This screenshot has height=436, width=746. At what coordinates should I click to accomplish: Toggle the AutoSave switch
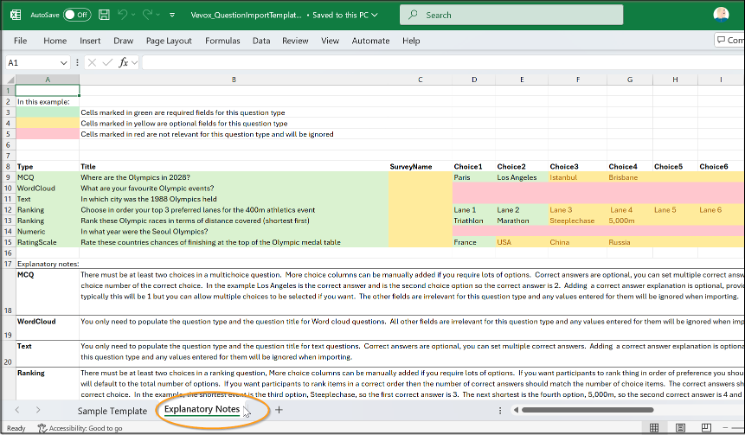click(77, 15)
